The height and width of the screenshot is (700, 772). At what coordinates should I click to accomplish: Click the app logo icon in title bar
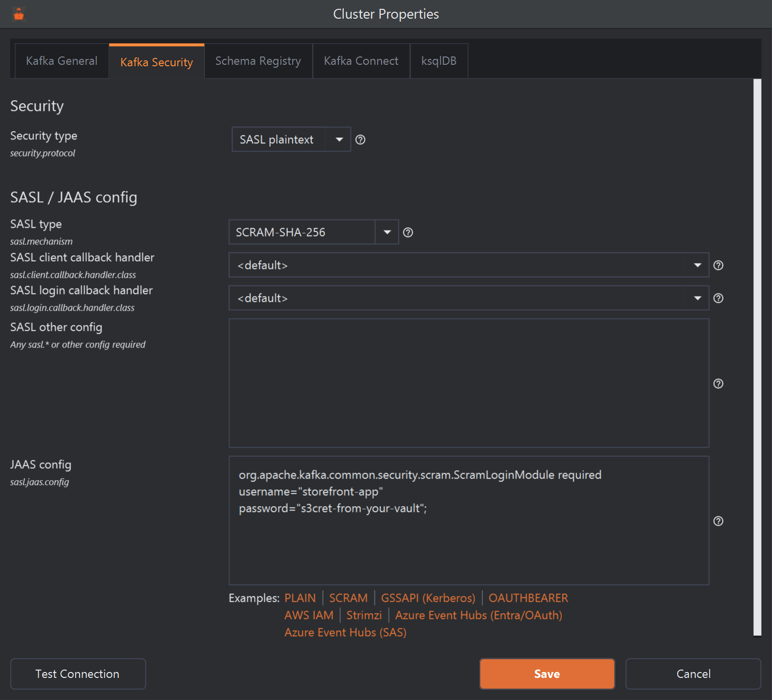[x=19, y=14]
